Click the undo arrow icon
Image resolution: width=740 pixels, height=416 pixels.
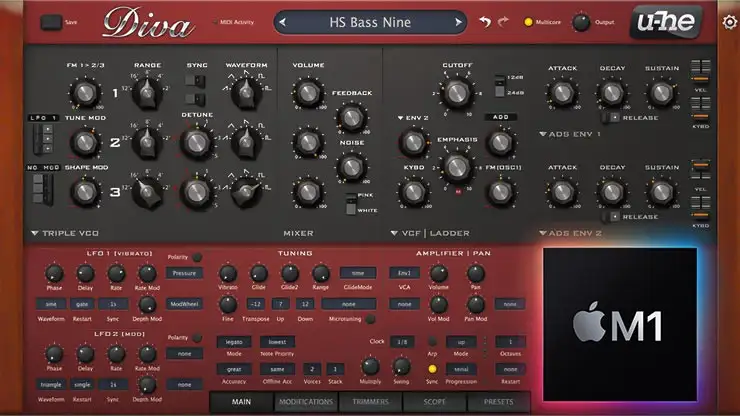coord(485,22)
